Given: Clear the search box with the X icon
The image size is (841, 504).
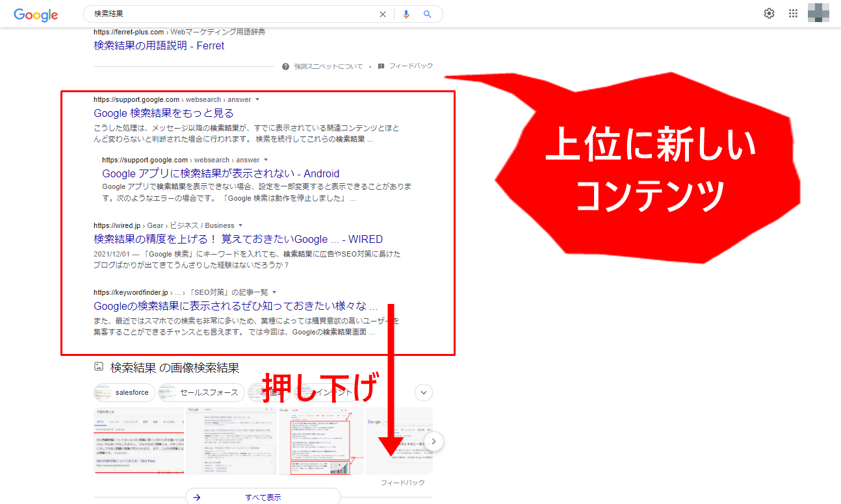Looking at the screenshot, I should [x=383, y=14].
